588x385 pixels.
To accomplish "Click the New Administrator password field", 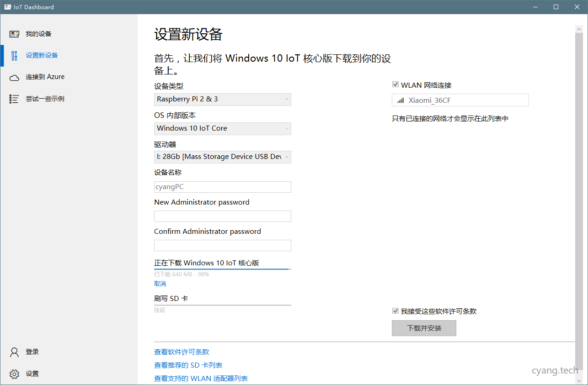I will click(x=222, y=216).
